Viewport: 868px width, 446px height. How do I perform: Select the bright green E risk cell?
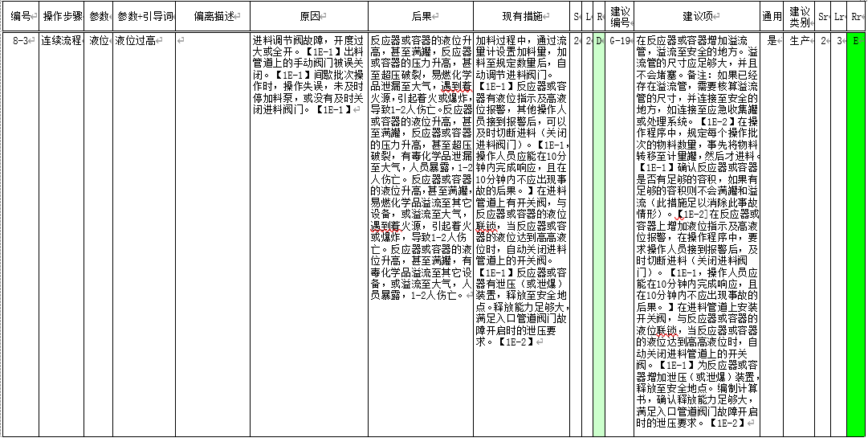[857, 235]
